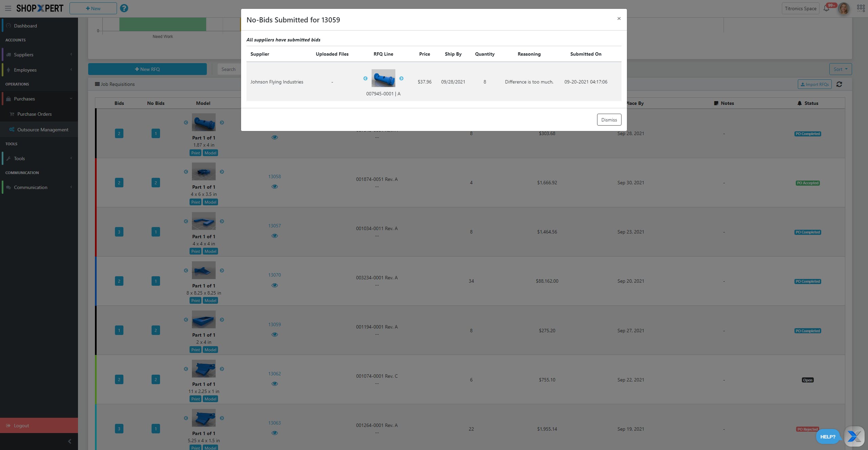Screen dimensions: 868x450
Task: Toggle eye icon under RFQ 13058
Action: tap(275, 187)
